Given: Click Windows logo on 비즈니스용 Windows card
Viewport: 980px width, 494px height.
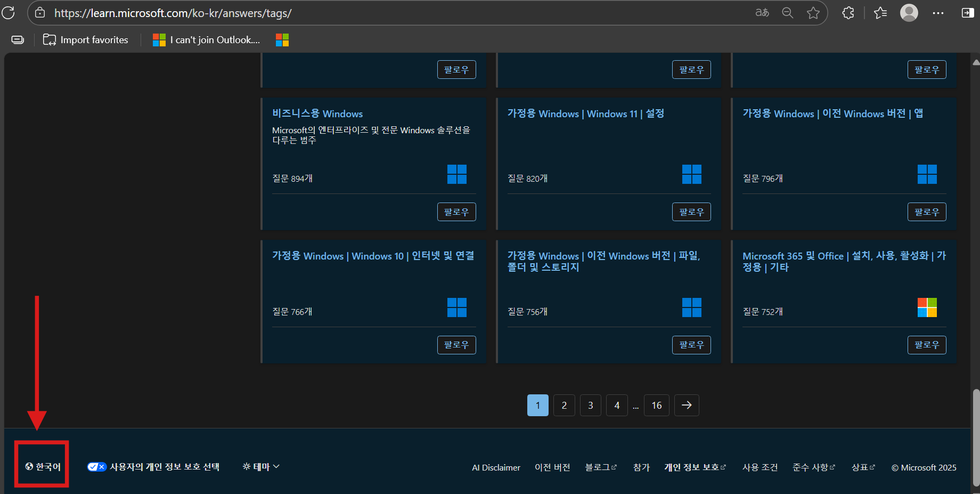Looking at the screenshot, I should 457,174.
